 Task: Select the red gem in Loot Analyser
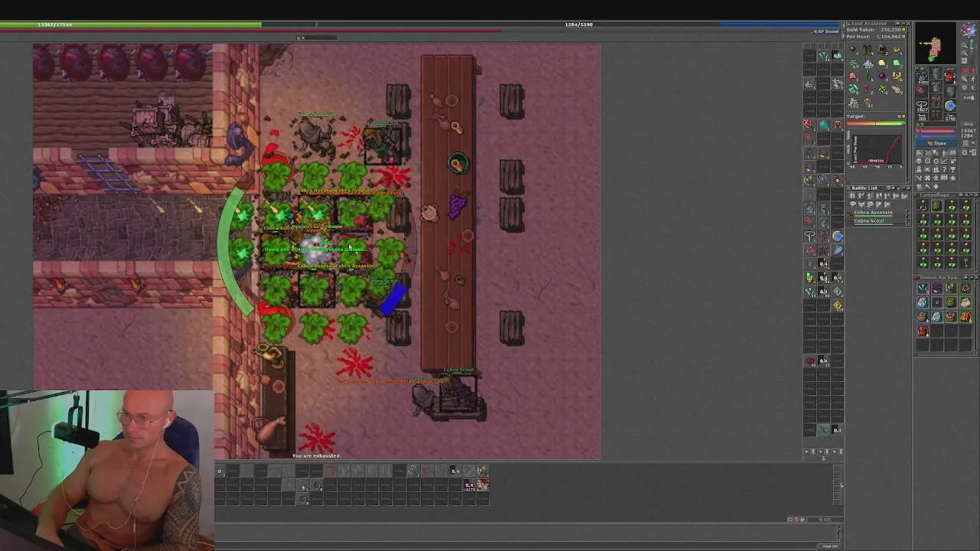coord(853,76)
